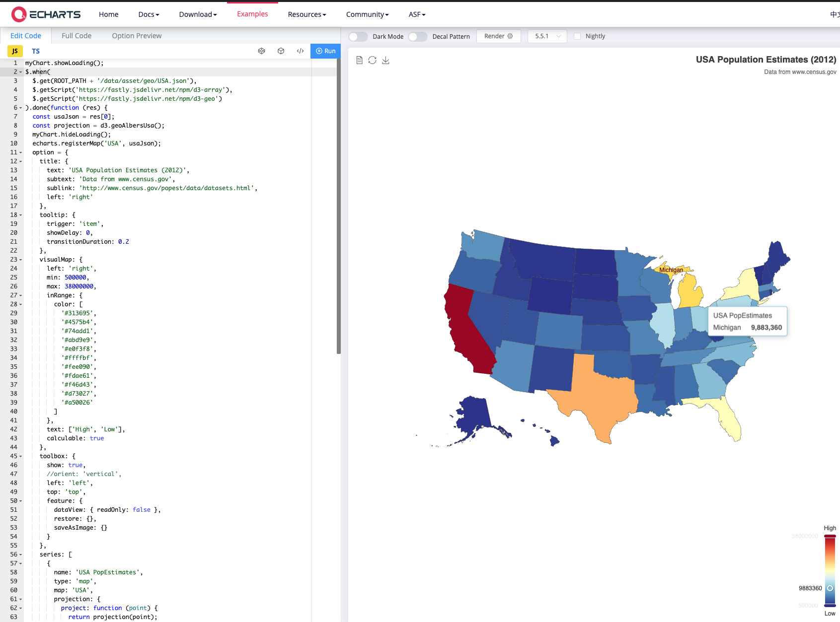This screenshot has width=840, height=622.
Task: Click the ECharts logo
Action: (46, 14)
